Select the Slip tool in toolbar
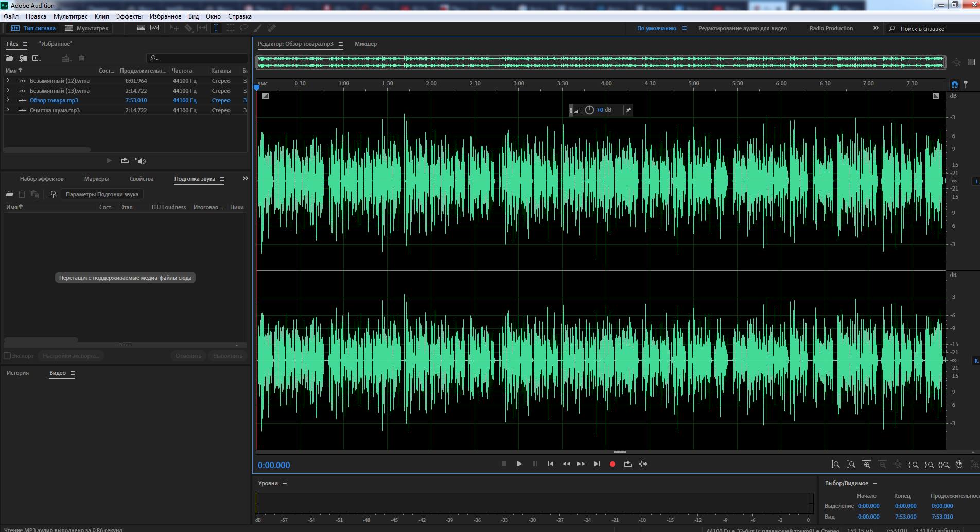The image size is (980, 532). pyautogui.click(x=202, y=28)
